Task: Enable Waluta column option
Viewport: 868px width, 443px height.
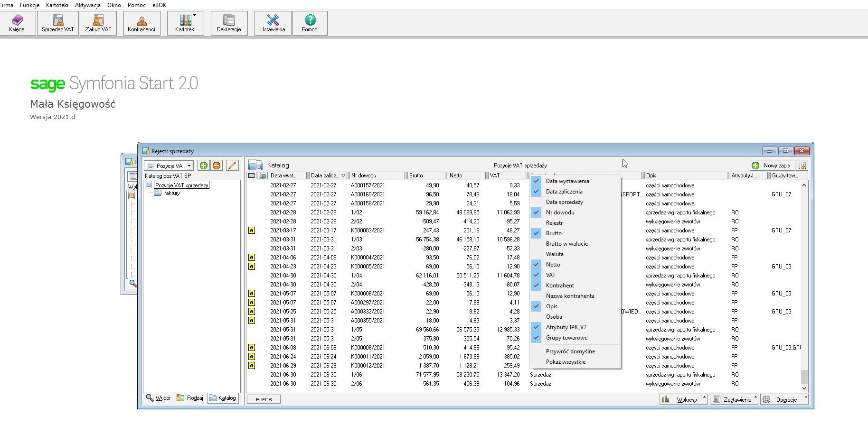Action: coord(575,254)
